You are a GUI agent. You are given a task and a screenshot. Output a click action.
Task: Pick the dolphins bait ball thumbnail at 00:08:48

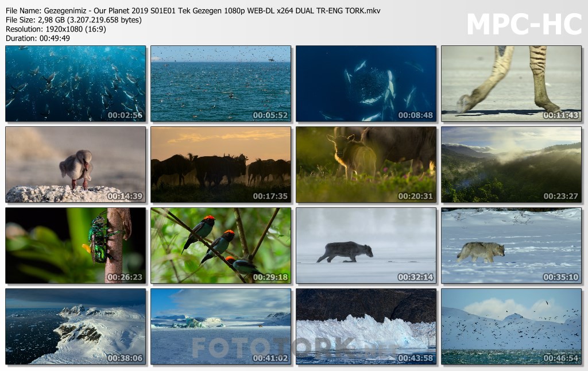[366, 83]
